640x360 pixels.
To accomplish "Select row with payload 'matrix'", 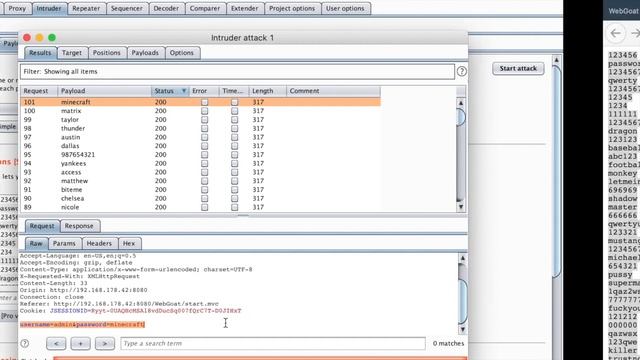I will tap(200, 111).
